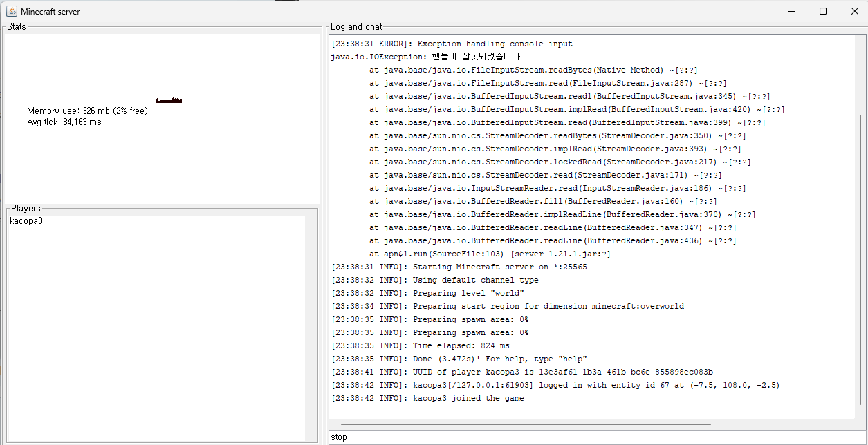Minimize the Minecraft server window
This screenshot has width=868, height=445.
(x=791, y=11)
